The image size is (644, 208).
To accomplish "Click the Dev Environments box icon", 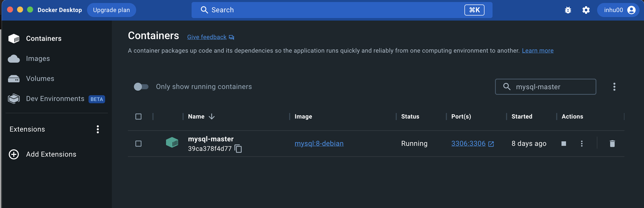I will (14, 99).
